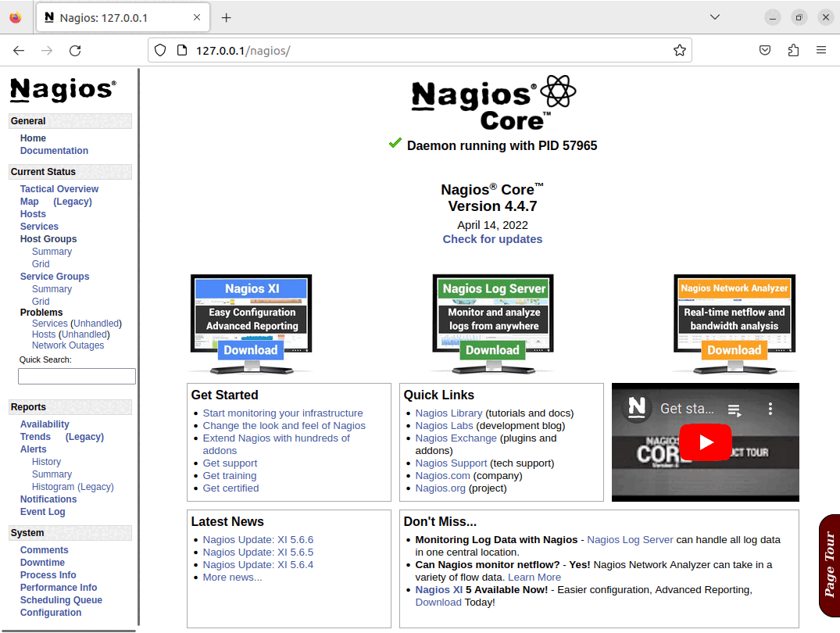Switch to the Nagios: 127.0.0.1 tab

[x=117, y=16]
